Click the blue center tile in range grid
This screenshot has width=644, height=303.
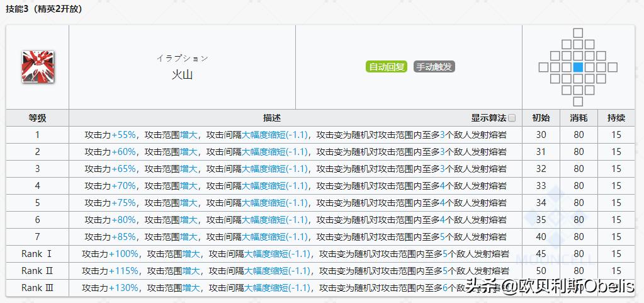[x=578, y=67]
